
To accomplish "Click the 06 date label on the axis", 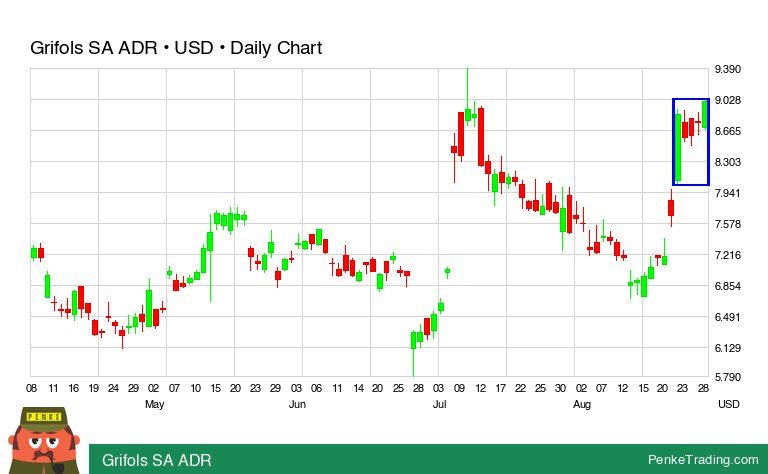I will click(316, 388).
